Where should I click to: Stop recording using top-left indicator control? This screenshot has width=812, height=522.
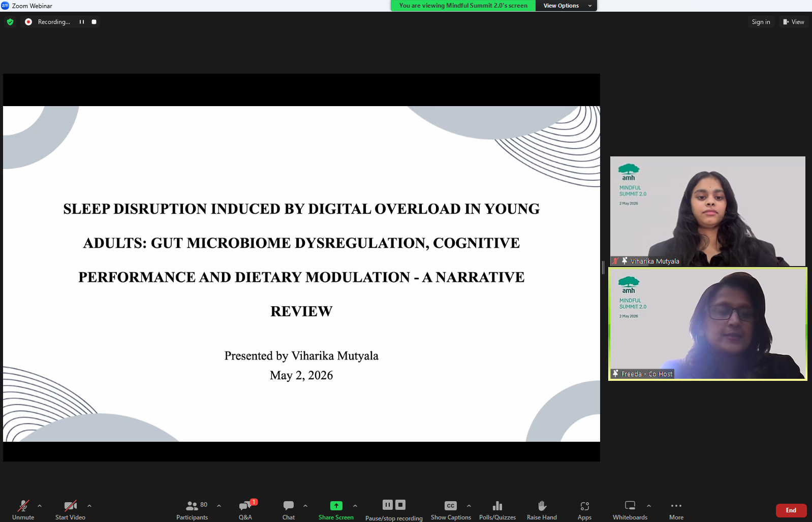94,22
